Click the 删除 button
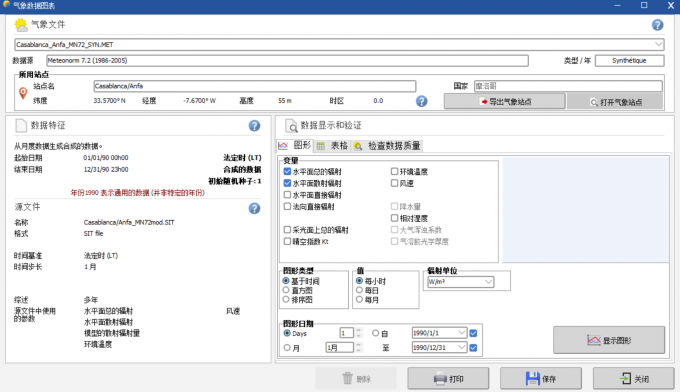Image resolution: width=680 pixels, height=392 pixels. pyautogui.click(x=356, y=379)
